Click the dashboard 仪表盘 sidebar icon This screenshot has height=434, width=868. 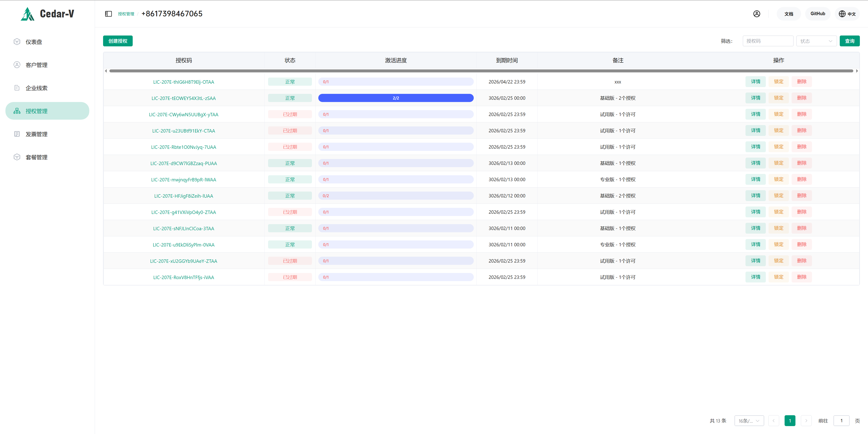pos(17,42)
